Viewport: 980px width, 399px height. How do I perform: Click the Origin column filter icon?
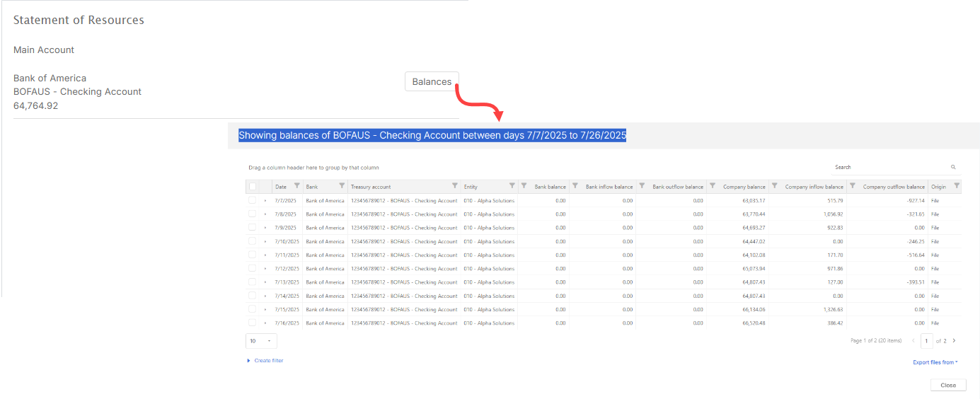coord(957,186)
